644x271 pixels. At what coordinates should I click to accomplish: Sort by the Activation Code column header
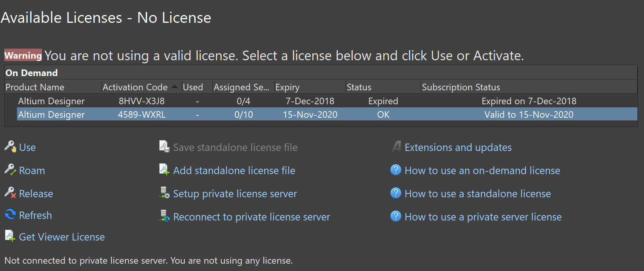tap(135, 87)
